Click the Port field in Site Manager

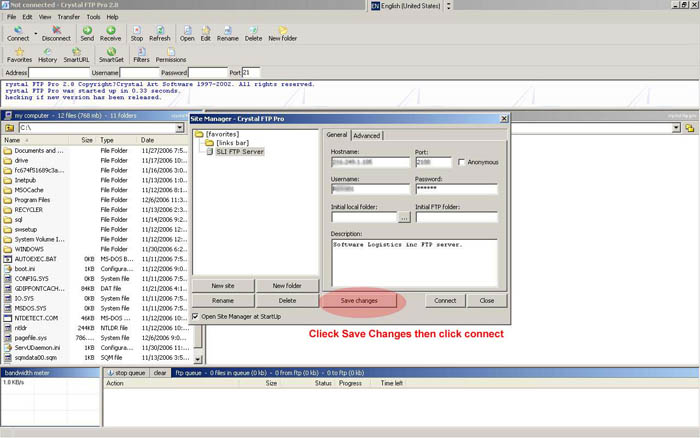pyautogui.click(x=433, y=162)
